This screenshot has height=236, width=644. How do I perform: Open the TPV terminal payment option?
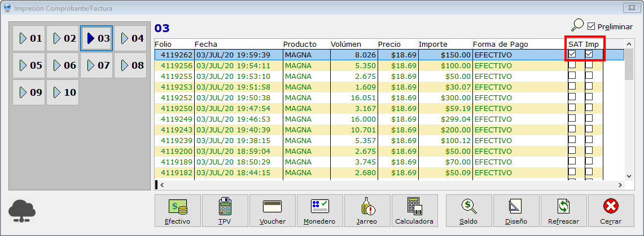point(225,211)
